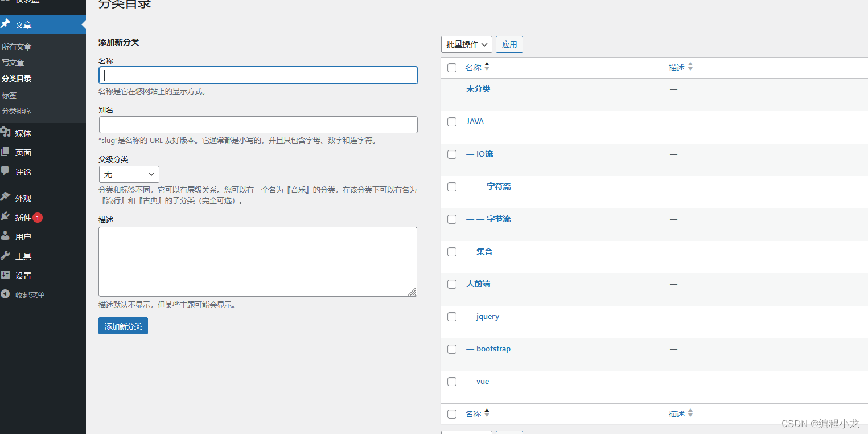The image size is (868, 434).
Task: Click the 应用 apply button at top
Action: click(509, 44)
